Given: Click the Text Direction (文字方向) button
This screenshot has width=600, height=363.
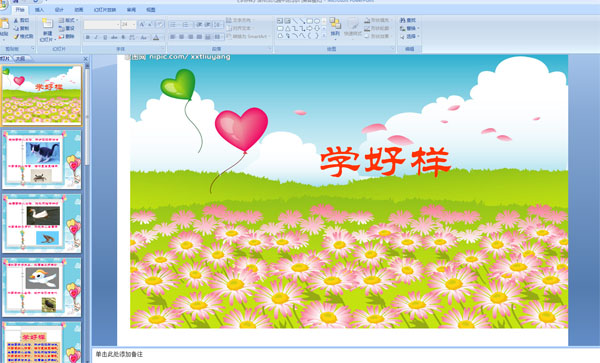Looking at the screenshot, I should click(x=240, y=20).
